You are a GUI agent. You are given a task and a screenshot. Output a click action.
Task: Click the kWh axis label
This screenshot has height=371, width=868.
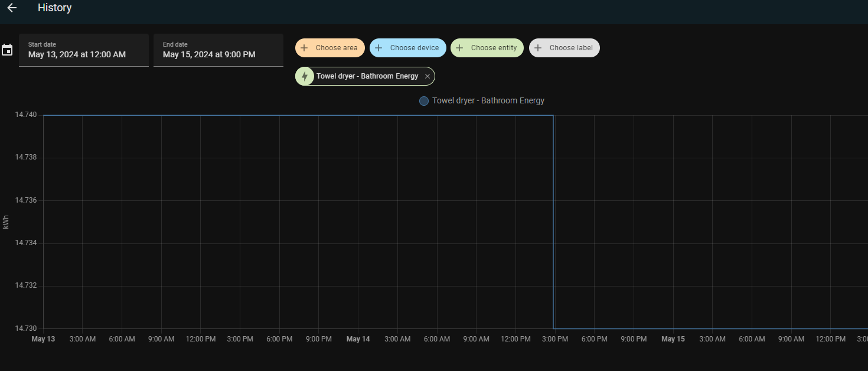pos(6,221)
